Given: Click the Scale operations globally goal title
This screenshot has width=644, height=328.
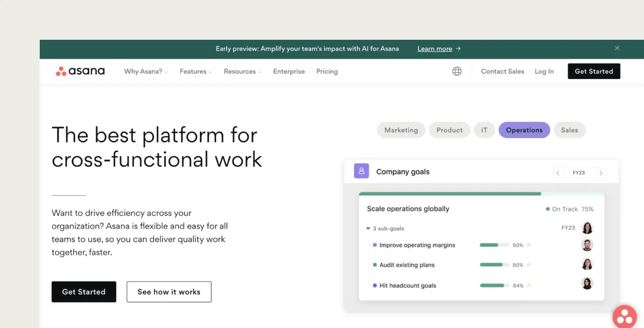Looking at the screenshot, I should pyautogui.click(x=408, y=209).
